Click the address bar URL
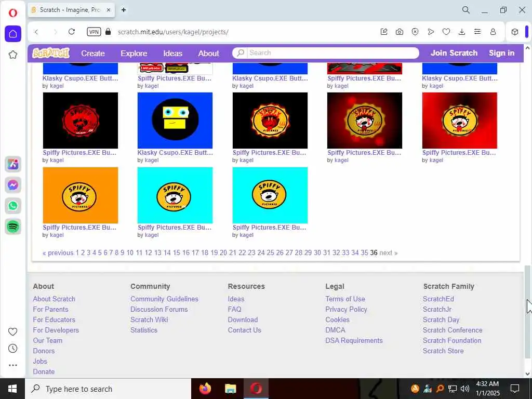This screenshot has width=532, height=399. (x=173, y=32)
